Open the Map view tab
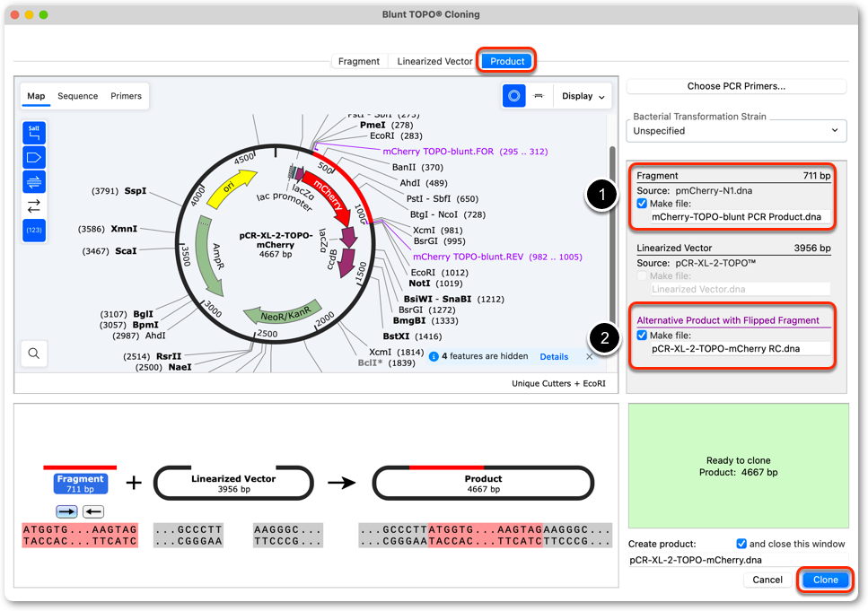The image size is (868, 611). (36, 96)
